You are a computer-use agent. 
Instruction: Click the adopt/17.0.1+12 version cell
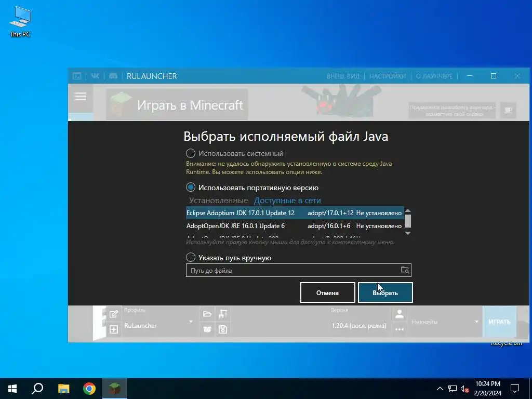(x=330, y=212)
